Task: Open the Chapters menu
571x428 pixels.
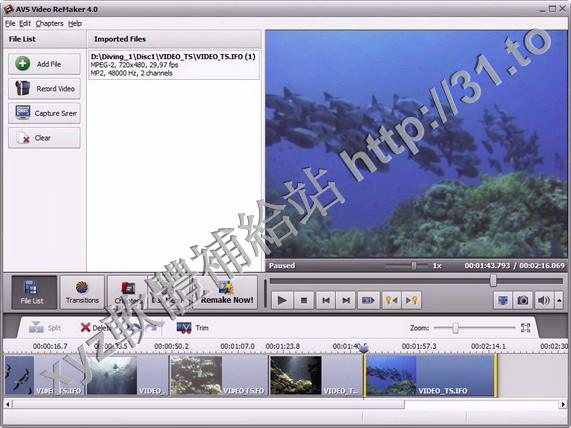Action: pyautogui.click(x=50, y=24)
